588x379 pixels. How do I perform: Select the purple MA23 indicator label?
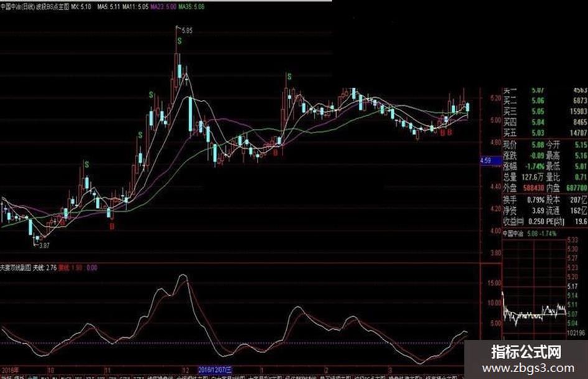(x=164, y=7)
